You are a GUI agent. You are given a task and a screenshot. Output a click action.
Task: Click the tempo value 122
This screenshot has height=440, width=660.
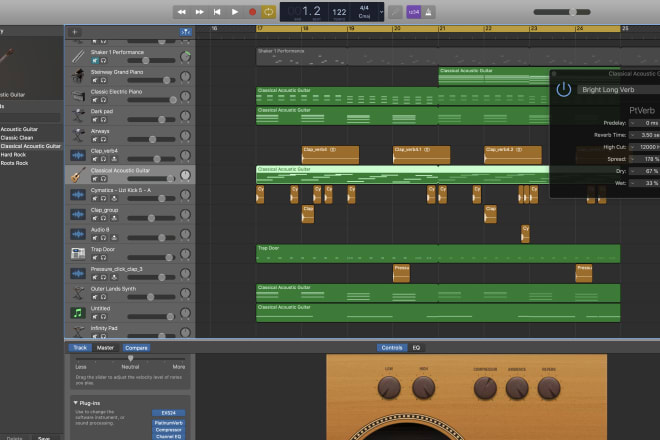[x=339, y=12]
